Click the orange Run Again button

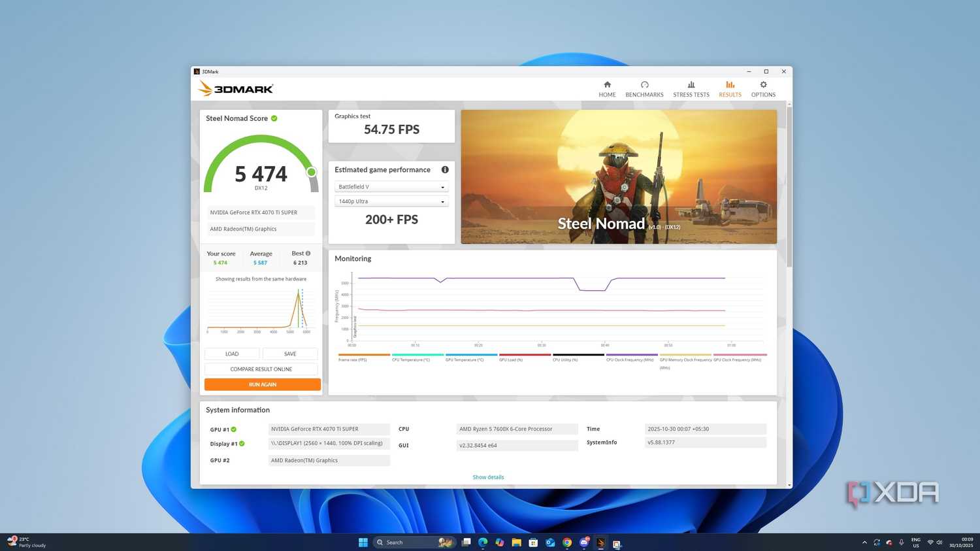(x=262, y=384)
